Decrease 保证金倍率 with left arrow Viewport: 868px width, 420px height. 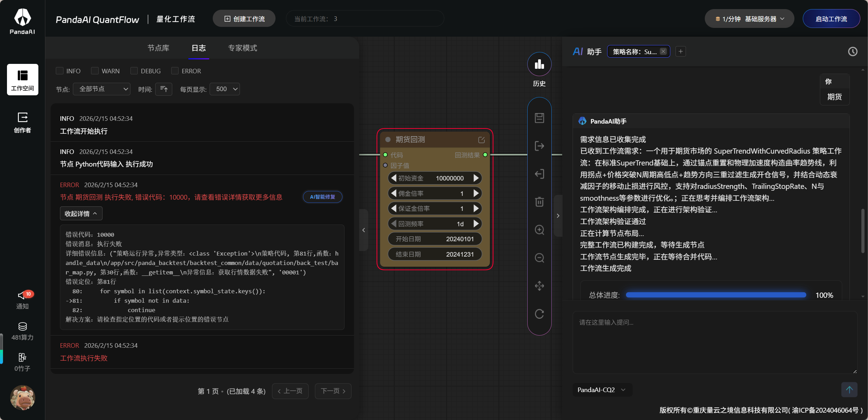(x=394, y=208)
